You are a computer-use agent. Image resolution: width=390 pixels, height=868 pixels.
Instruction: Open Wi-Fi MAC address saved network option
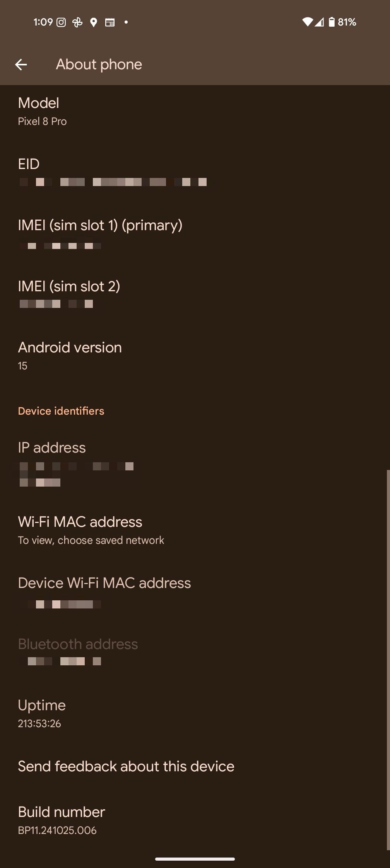point(195,530)
